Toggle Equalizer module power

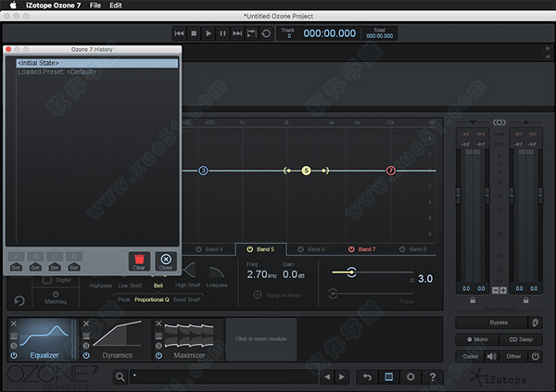(14, 355)
